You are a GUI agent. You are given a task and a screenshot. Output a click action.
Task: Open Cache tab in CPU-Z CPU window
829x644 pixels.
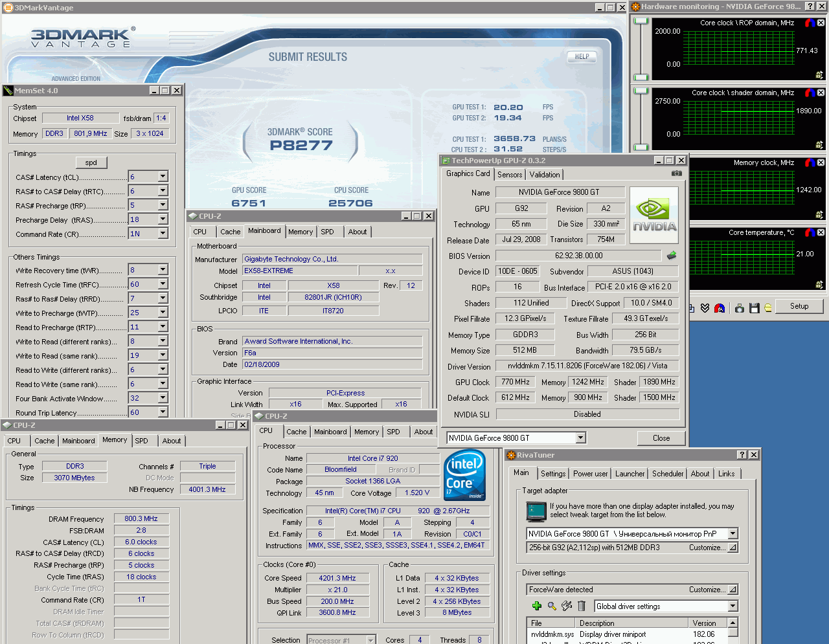(x=297, y=432)
